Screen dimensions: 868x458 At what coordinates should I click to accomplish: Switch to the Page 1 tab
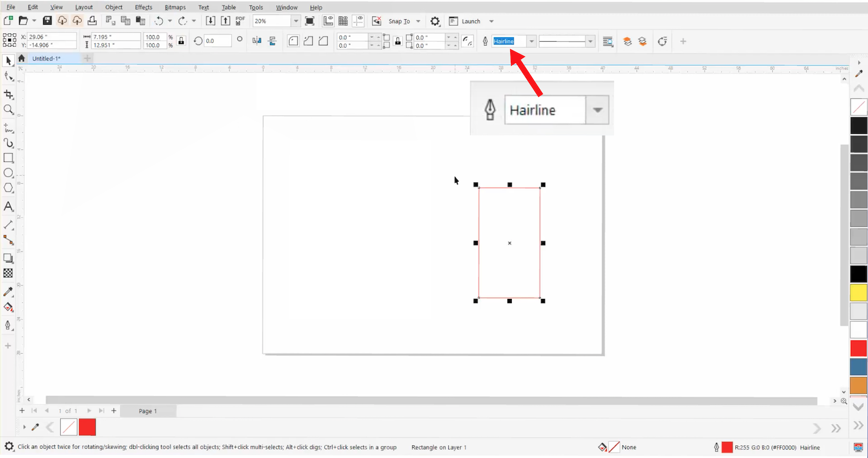(x=147, y=411)
